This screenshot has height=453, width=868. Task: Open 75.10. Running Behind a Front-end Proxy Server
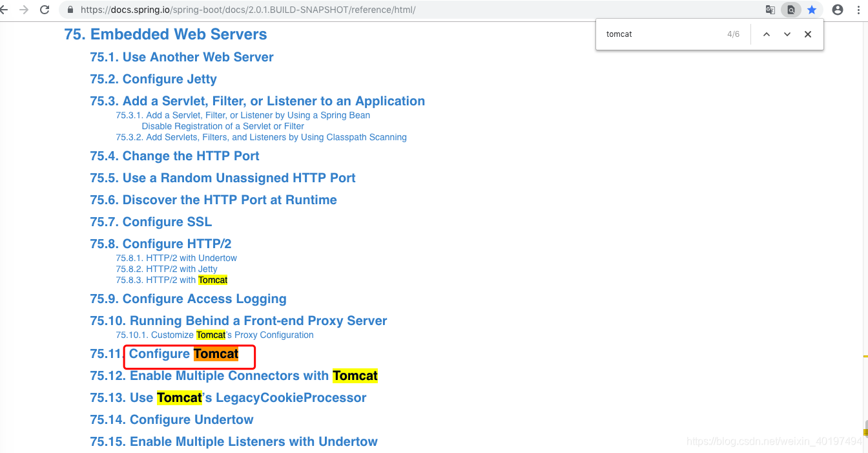point(238,321)
